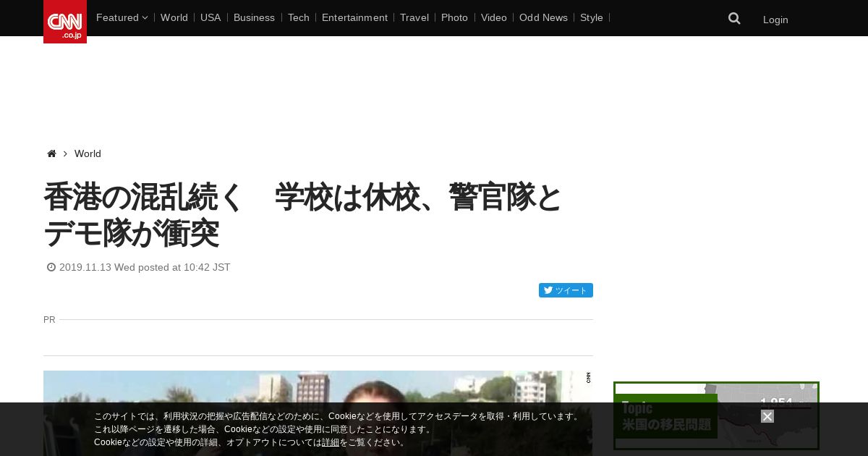868x456 pixels.
Task: Open the Style section
Action: [x=592, y=17]
